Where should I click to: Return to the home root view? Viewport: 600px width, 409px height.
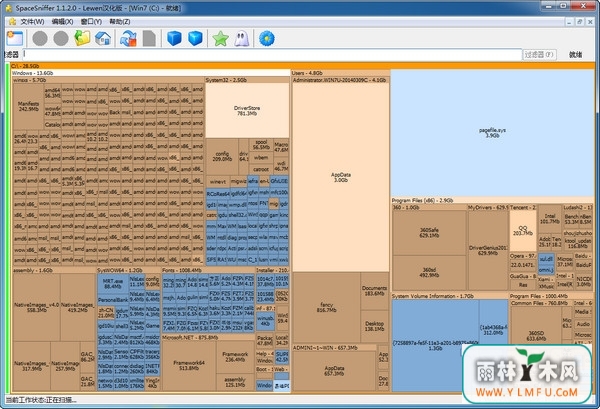point(103,38)
